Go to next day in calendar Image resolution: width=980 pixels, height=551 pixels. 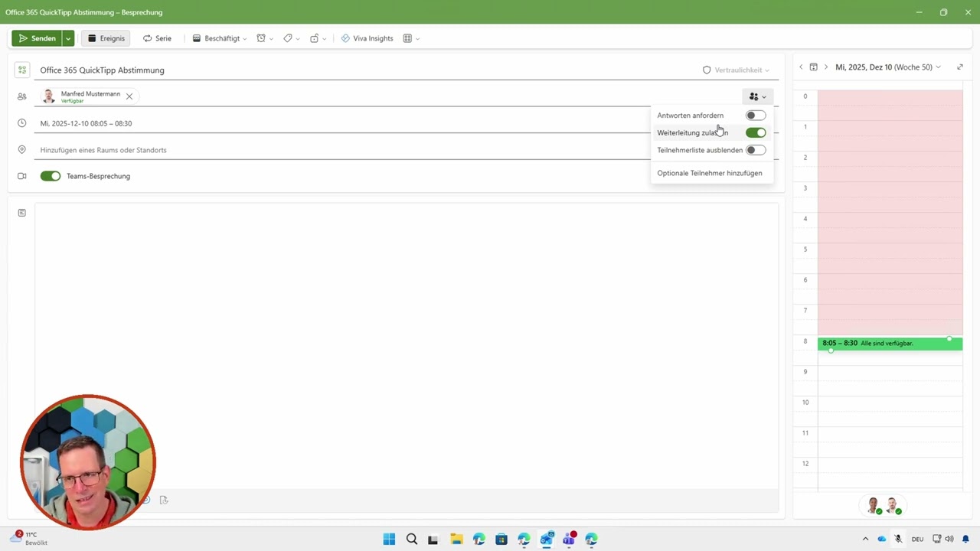tap(825, 67)
